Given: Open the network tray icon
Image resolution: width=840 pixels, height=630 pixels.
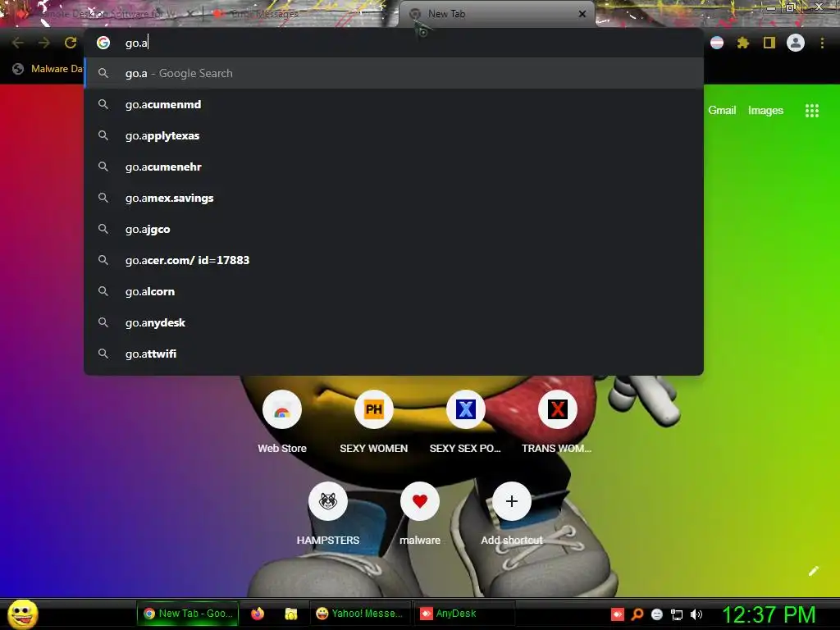Looking at the screenshot, I should 677,614.
